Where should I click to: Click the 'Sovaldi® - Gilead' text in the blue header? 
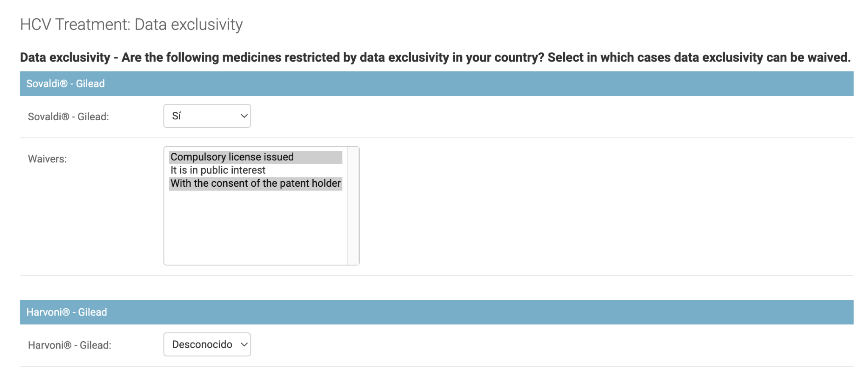click(x=65, y=83)
